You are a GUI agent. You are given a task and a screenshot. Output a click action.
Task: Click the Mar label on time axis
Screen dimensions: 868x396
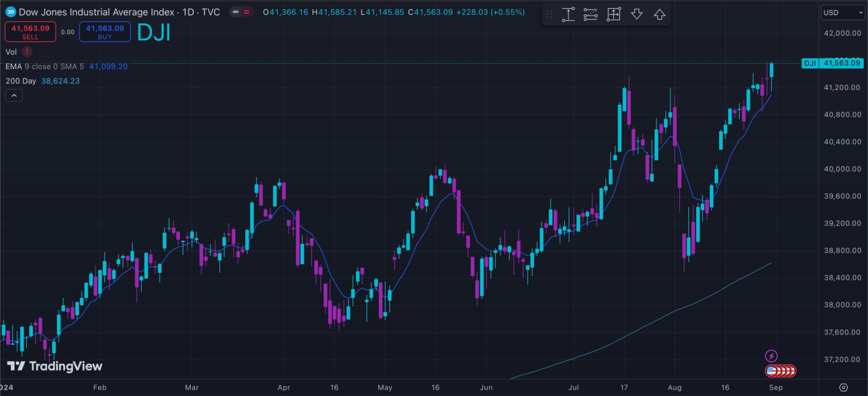click(x=192, y=388)
